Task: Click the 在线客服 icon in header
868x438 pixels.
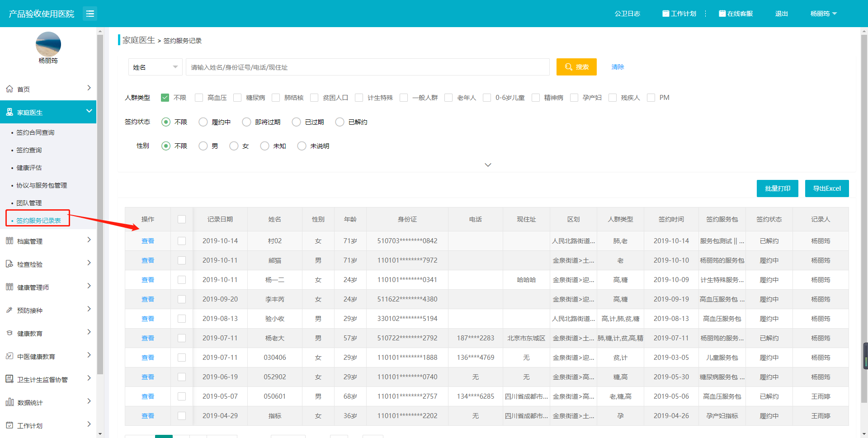Action: click(x=722, y=14)
